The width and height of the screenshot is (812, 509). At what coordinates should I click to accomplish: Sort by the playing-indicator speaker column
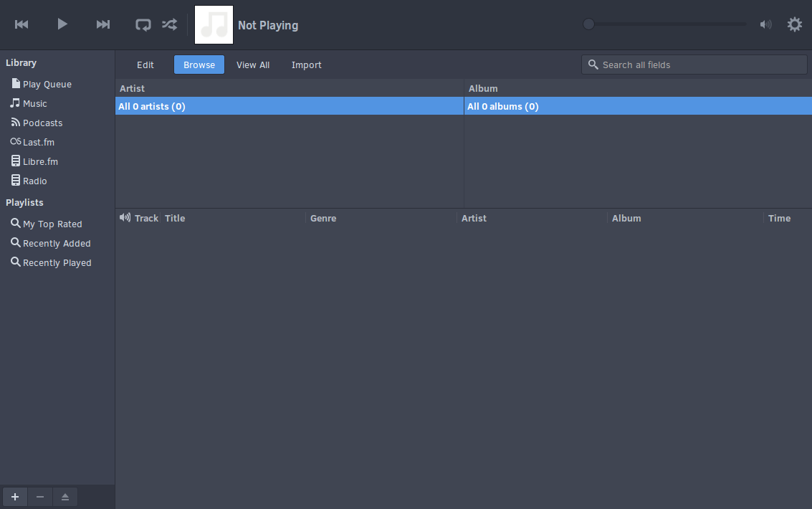click(x=125, y=217)
